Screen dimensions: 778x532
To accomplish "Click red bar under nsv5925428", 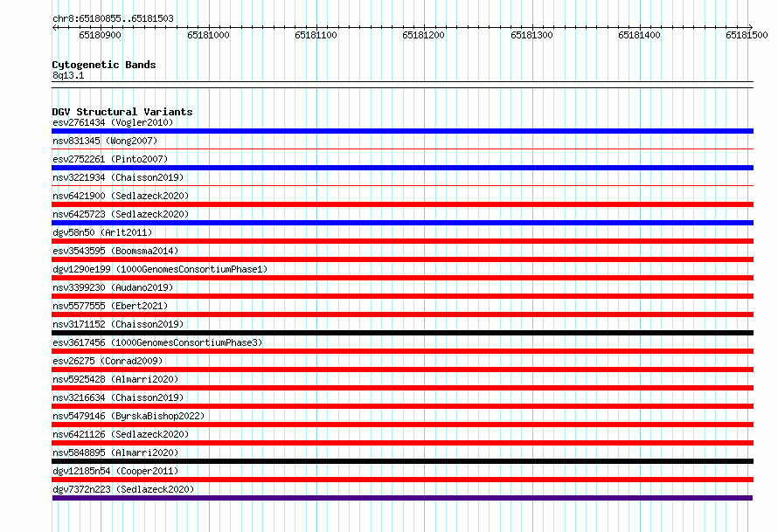I will tap(402, 388).
